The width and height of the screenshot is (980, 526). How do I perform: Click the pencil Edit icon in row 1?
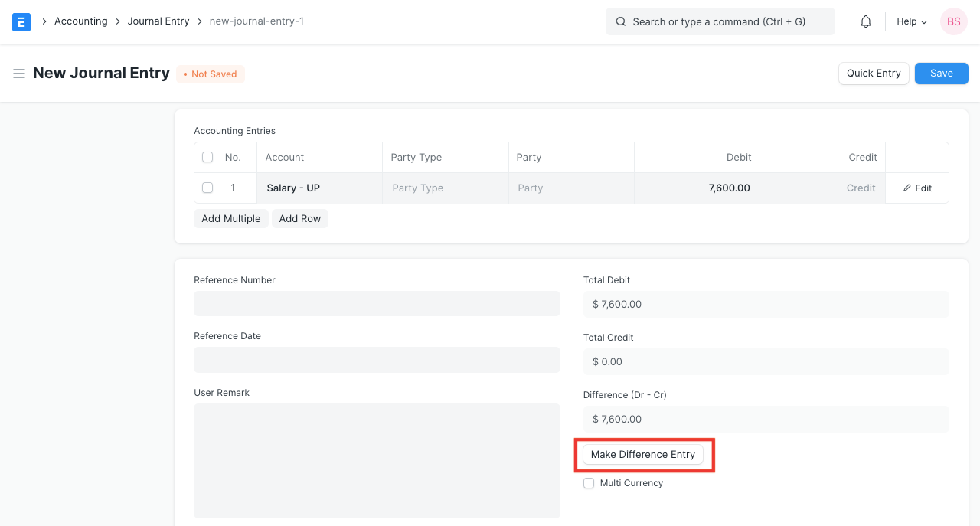907,188
